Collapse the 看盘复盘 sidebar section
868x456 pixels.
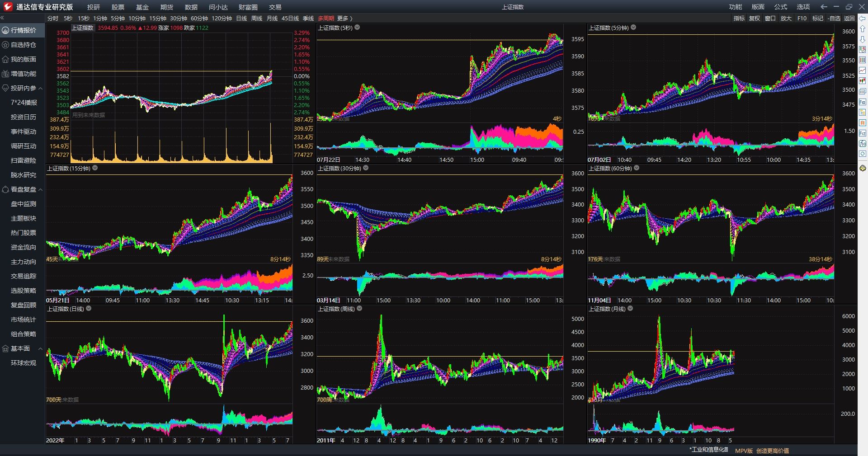[x=41, y=190]
